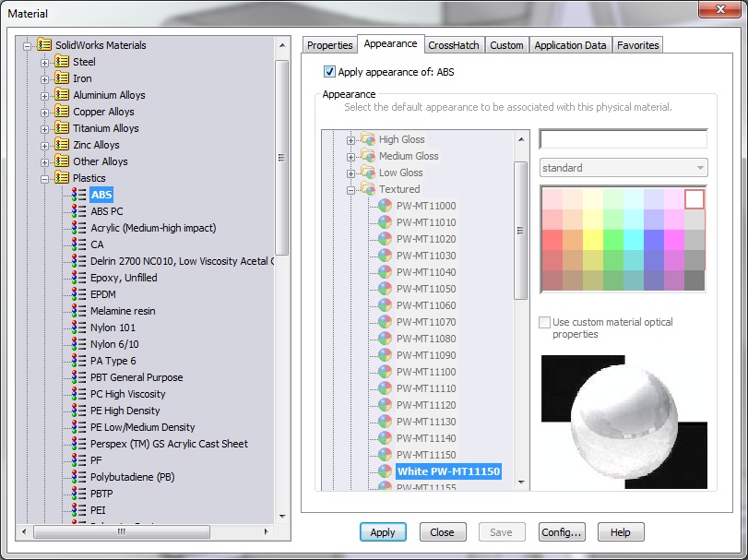Click the PW-MT11100 appearance sphere icon

tap(385, 372)
